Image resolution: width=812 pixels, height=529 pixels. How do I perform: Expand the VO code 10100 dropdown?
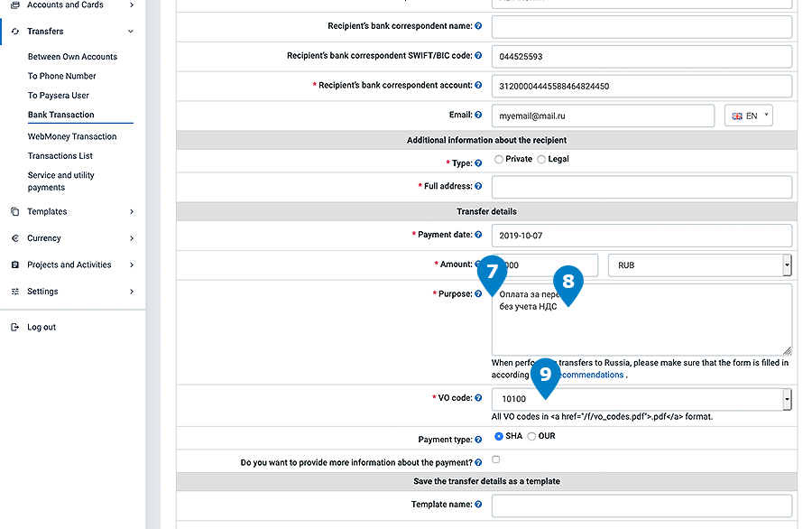tap(786, 398)
